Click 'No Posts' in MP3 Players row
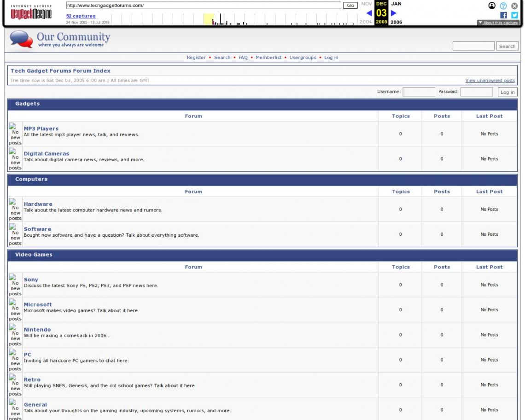Image resolution: width=525 pixels, height=420 pixels. pos(489,134)
